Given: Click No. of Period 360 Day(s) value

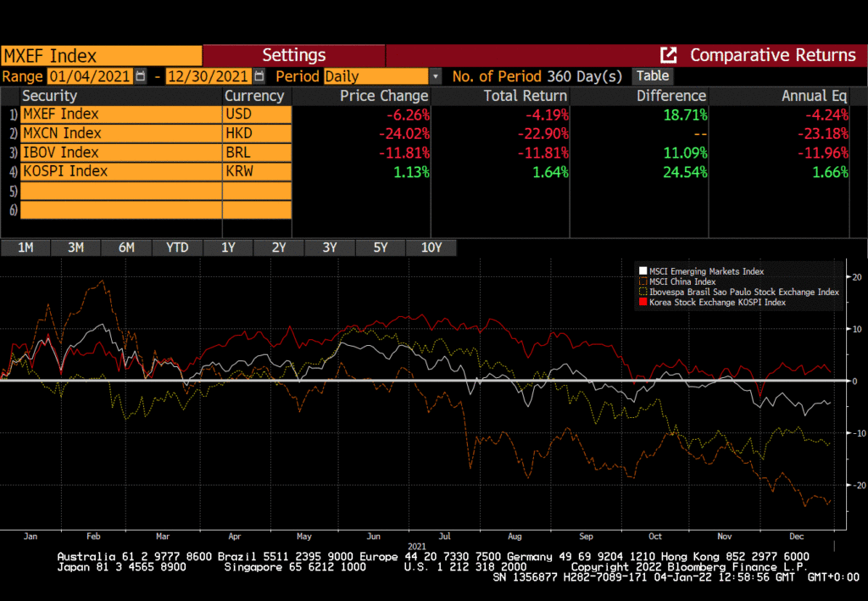Looking at the screenshot, I should [x=585, y=76].
